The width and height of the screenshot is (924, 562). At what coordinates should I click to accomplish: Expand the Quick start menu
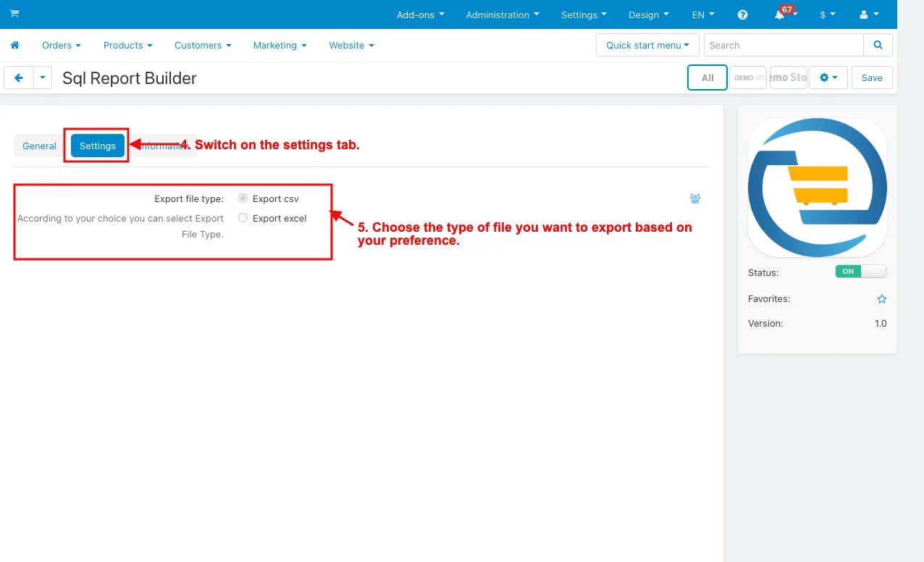click(x=647, y=45)
